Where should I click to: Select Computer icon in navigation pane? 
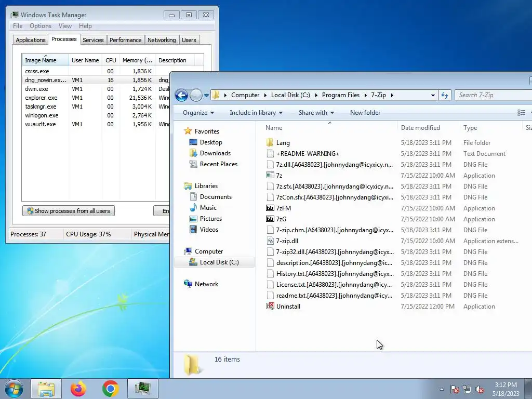188,251
